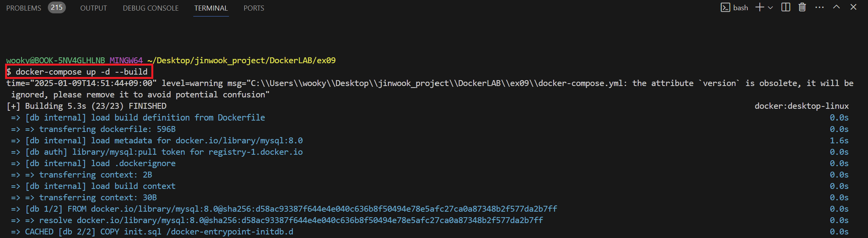This screenshot has width=868, height=238.
Task: Click the docker-compose up -d --build command
Action: pos(82,72)
